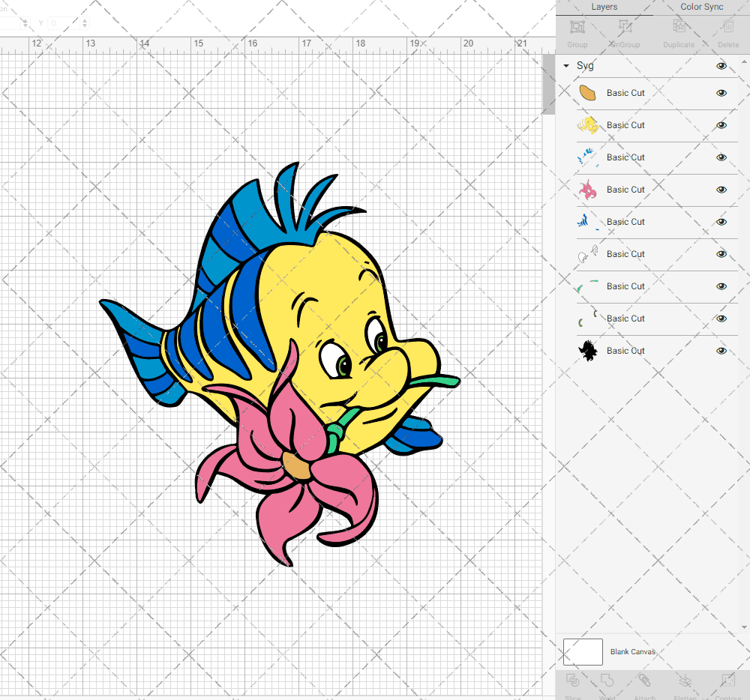Hide the yellow fish body layer

[721, 125]
